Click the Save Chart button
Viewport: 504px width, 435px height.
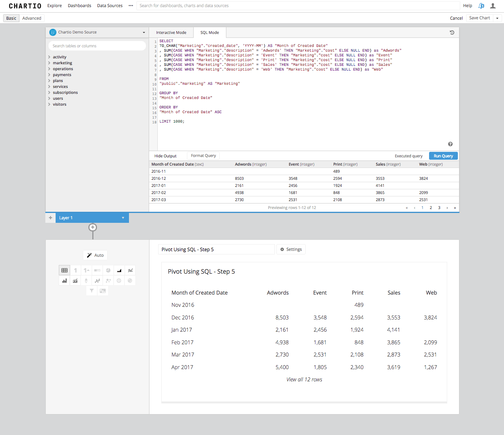coord(480,18)
